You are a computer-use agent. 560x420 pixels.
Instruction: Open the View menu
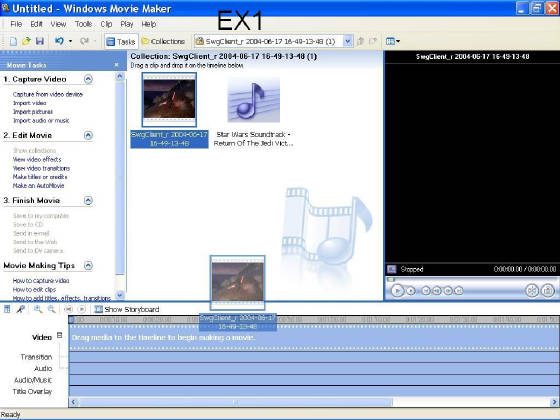[58, 24]
